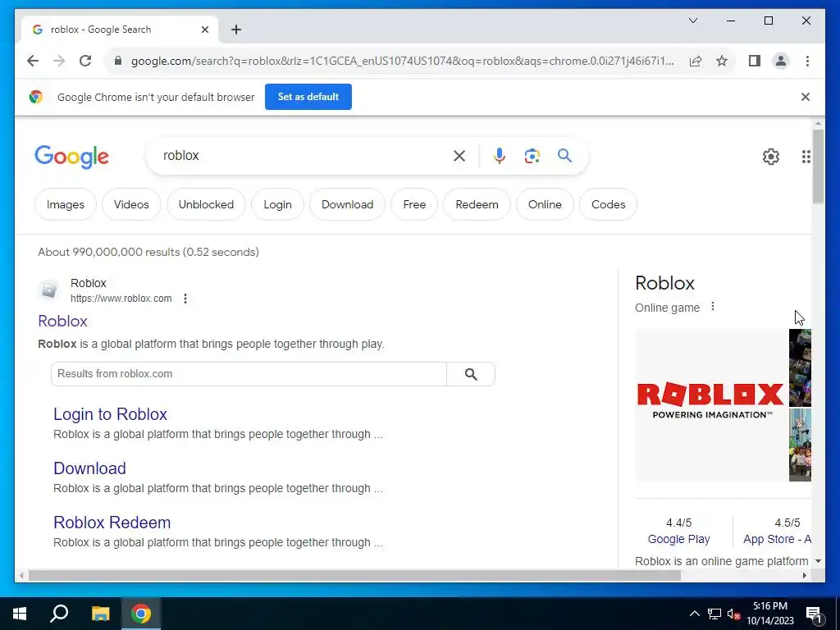Start voice search with microphone
840x630 pixels.
pos(500,156)
